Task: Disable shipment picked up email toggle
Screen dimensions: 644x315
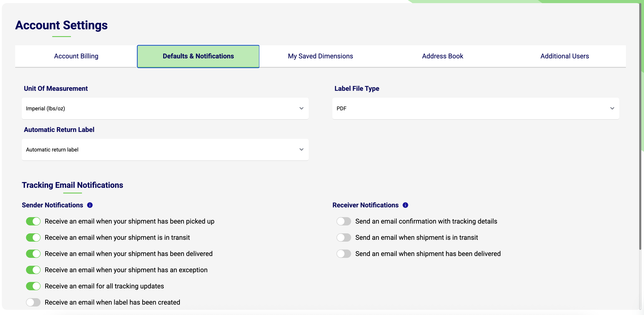Action: [33, 221]
